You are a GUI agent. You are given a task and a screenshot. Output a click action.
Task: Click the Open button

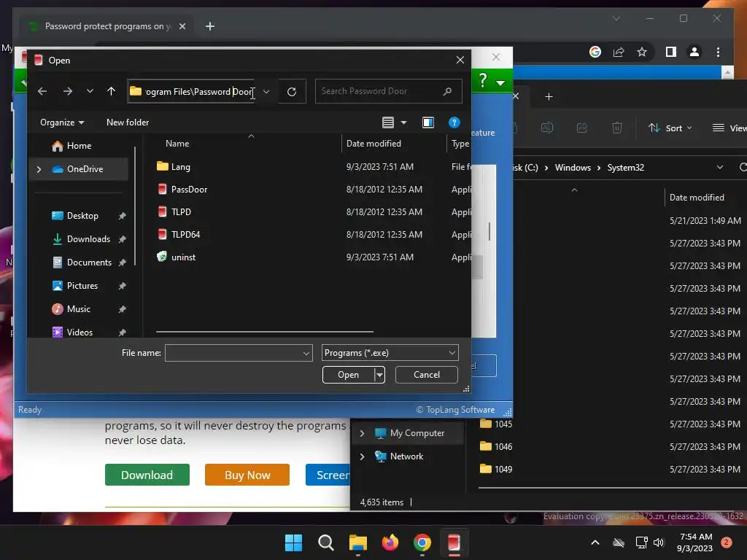[348, 375]
